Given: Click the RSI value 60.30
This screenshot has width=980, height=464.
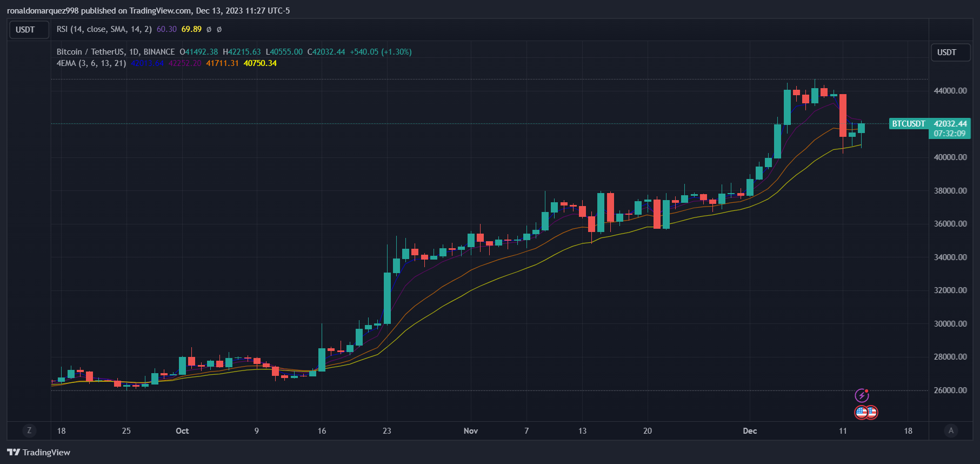Looking at the screenshot, I should [166, 29].
